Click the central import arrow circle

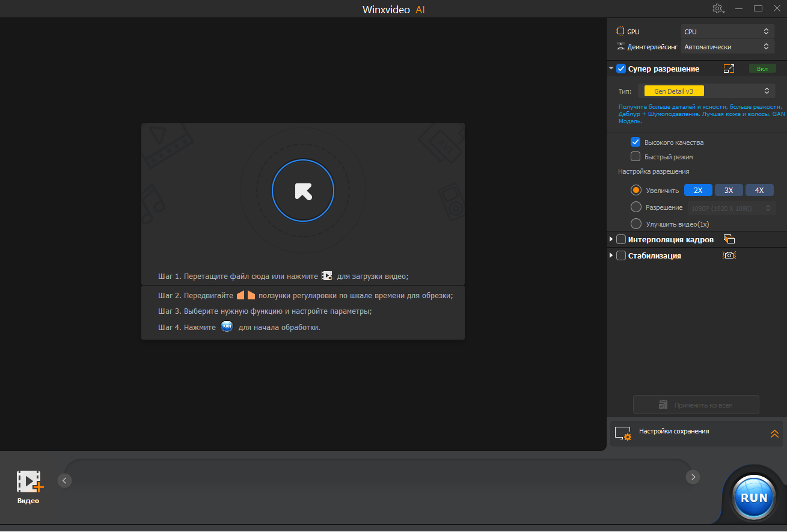coord(303,191)
